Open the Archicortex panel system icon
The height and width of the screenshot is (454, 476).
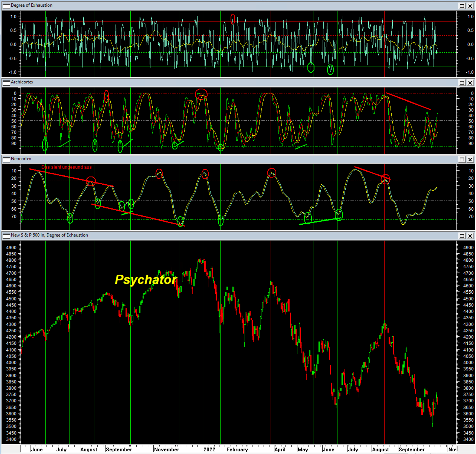(6, 83)
